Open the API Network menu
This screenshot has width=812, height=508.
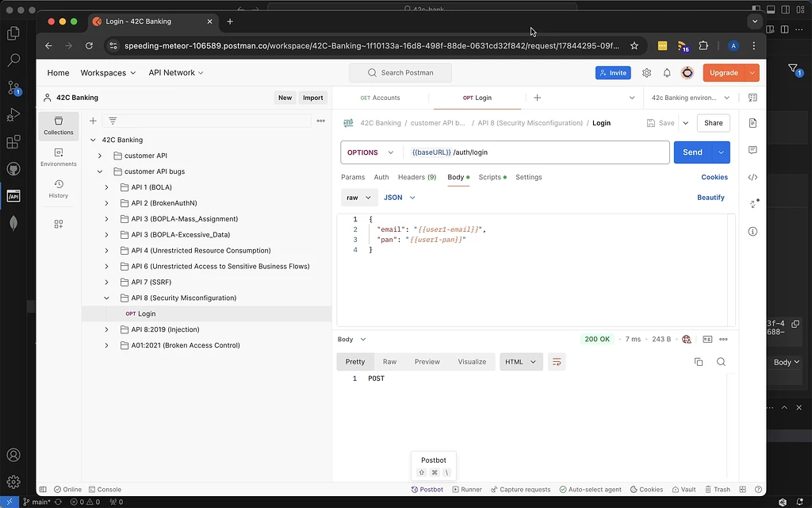coord(175,73)
